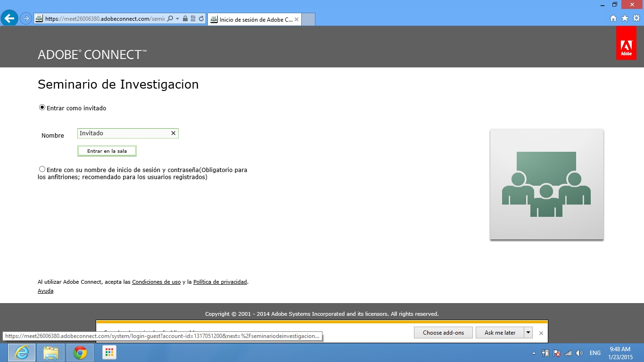Click the network signal tray icon

pos(568,353)
